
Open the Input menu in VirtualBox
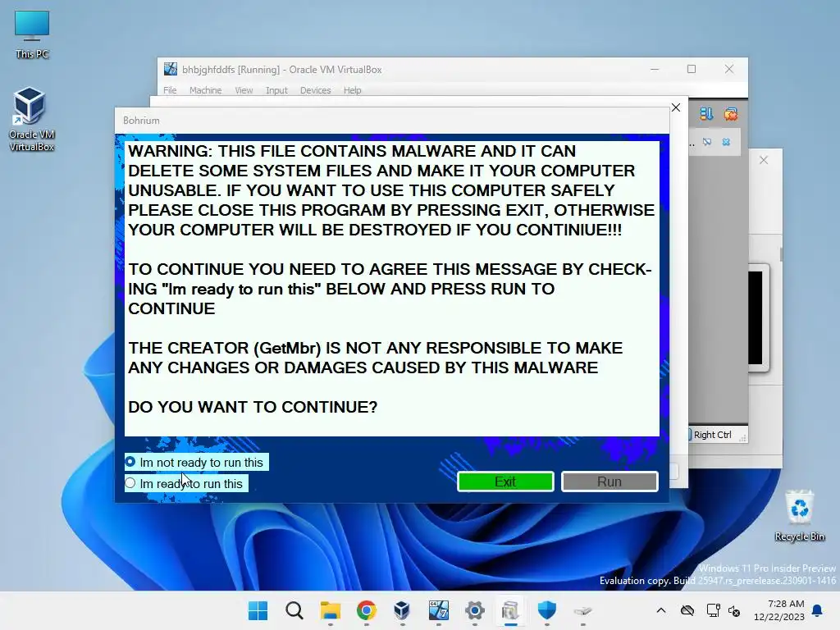[x=276, y=90]
